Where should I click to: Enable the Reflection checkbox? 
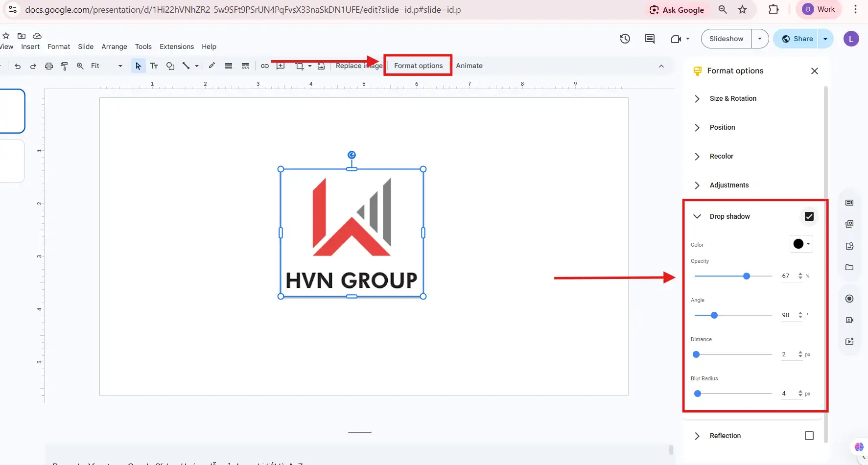point(809,436)
